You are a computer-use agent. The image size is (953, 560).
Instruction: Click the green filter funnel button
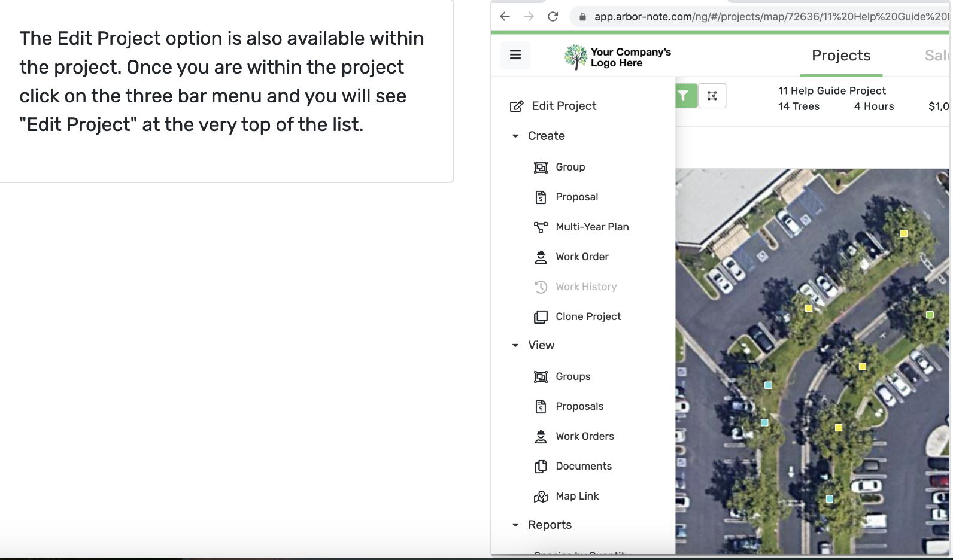686,96
